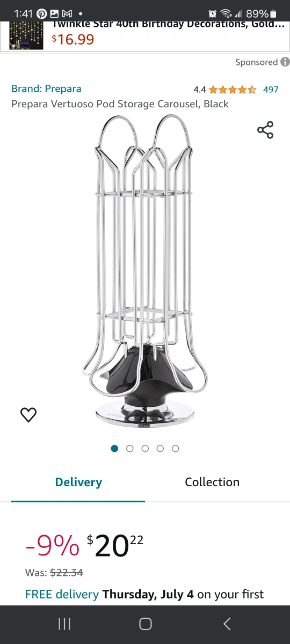
Task: Select the third image carousel dot
Action: coord(145,449)
